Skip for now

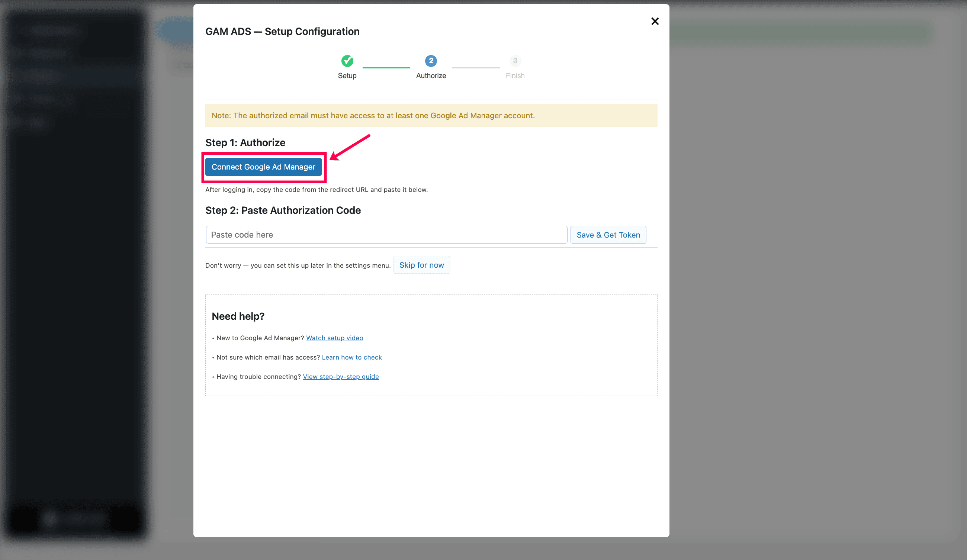pyautogui.click(x=421, y=265)
